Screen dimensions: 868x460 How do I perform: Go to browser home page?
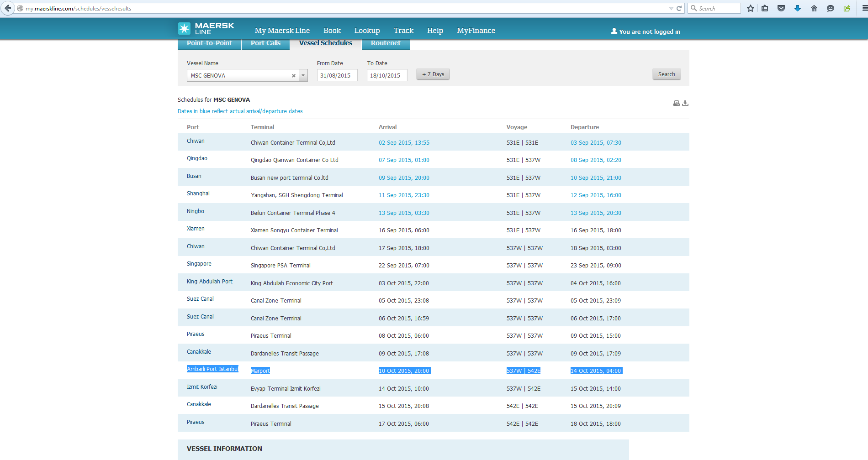click(814, 8)
